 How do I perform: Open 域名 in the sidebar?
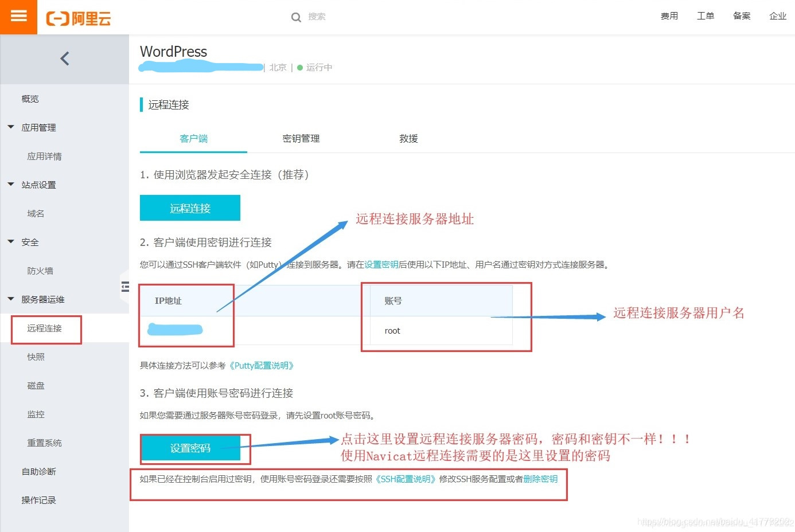36,213
